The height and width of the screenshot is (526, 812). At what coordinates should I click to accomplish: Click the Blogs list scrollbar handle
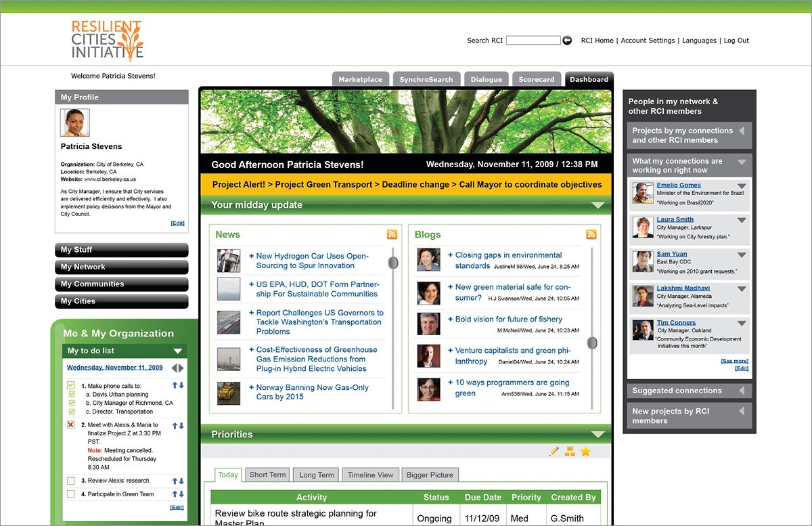(x=592, y=343)
